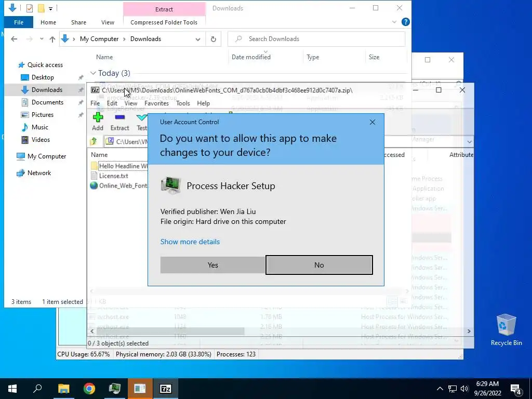Switch to 7-Zip taskbar icon
Viewport: 532px width, 399px height.
coord(166,389)
